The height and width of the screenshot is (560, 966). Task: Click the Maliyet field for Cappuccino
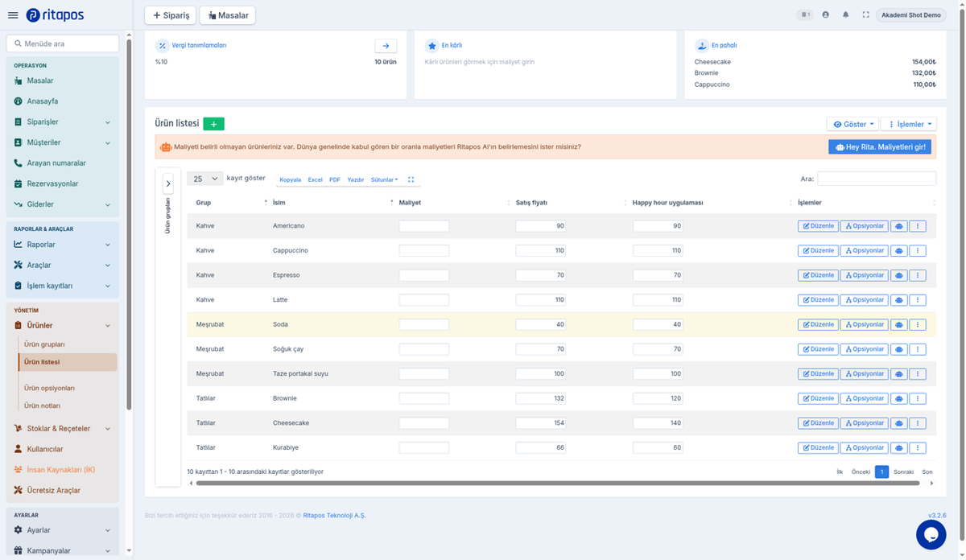(x=424, y=251)
